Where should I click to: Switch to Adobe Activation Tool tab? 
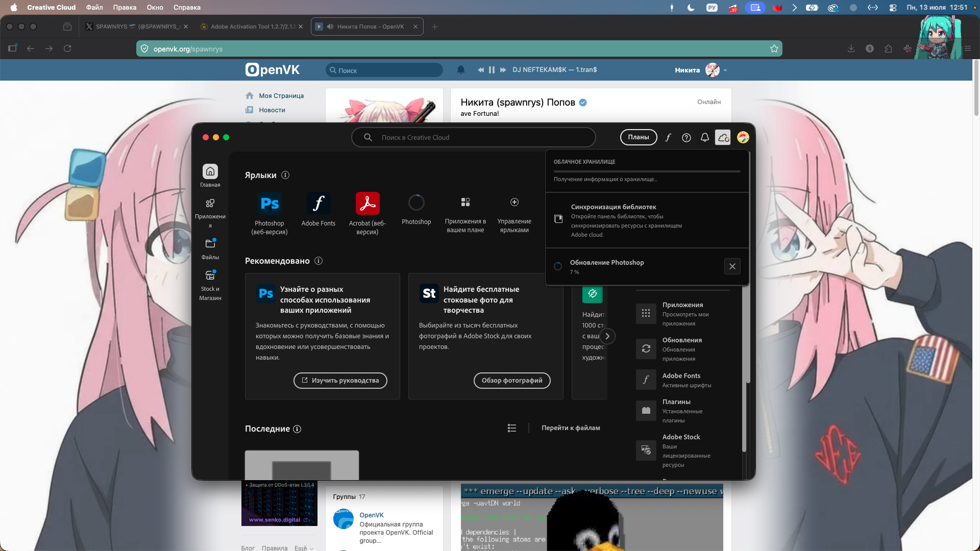[x=252, y=27]
